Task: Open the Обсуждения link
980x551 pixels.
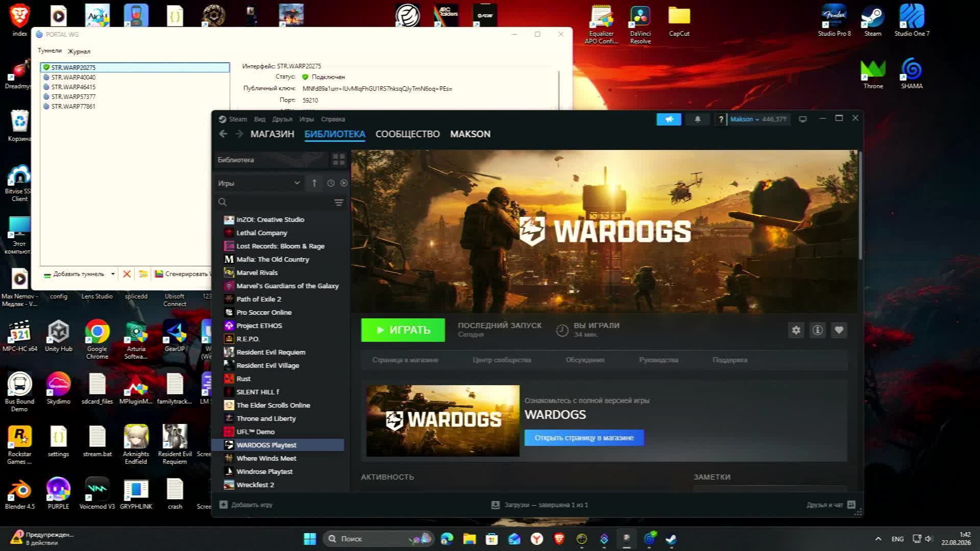Action: [585, 360]
